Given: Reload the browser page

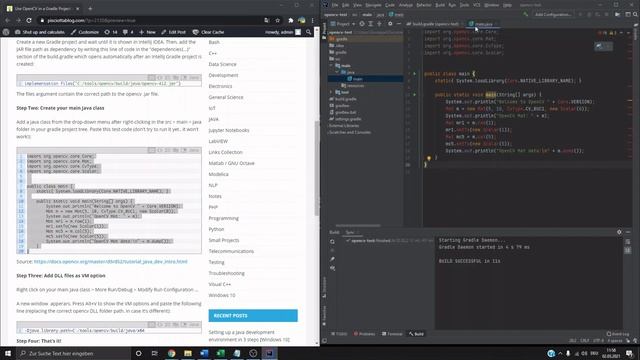Looking at the screenshot, I should pyautogui.click(x=29, y=20).
